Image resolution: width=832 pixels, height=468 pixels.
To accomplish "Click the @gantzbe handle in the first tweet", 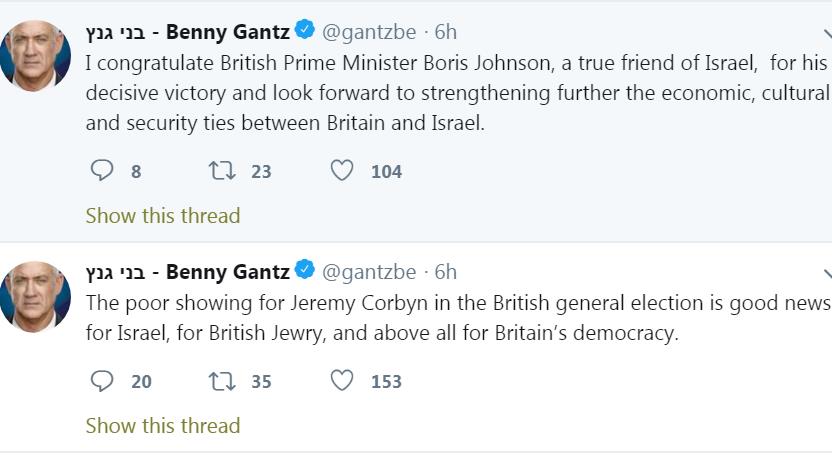I will point(369,31).
